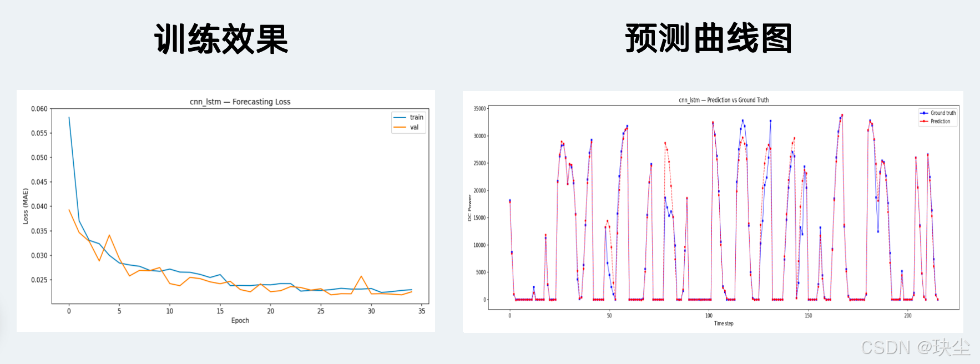Click the 0.035 loss axis tick
Screen dimensions: 980x364
click(x=39, y=231)
